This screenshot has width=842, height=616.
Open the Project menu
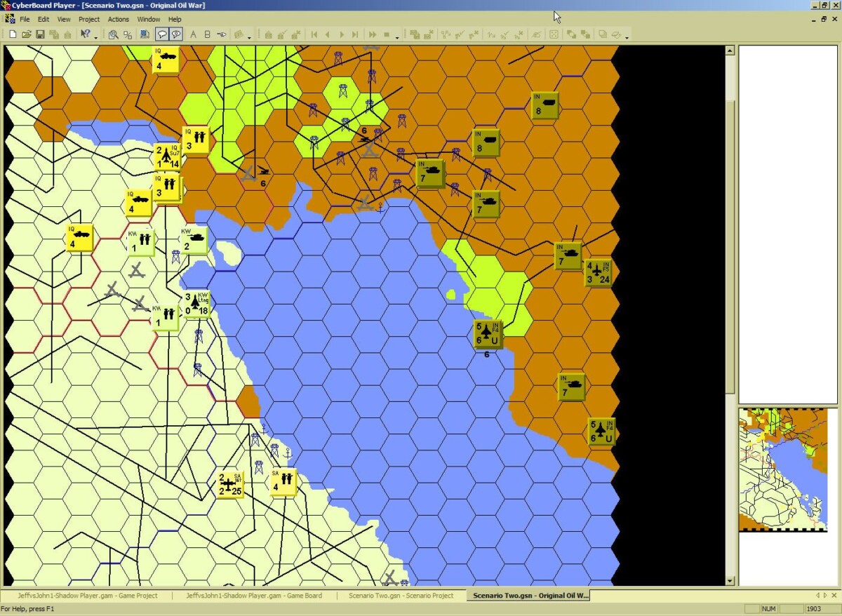click(x=89, y=19)
